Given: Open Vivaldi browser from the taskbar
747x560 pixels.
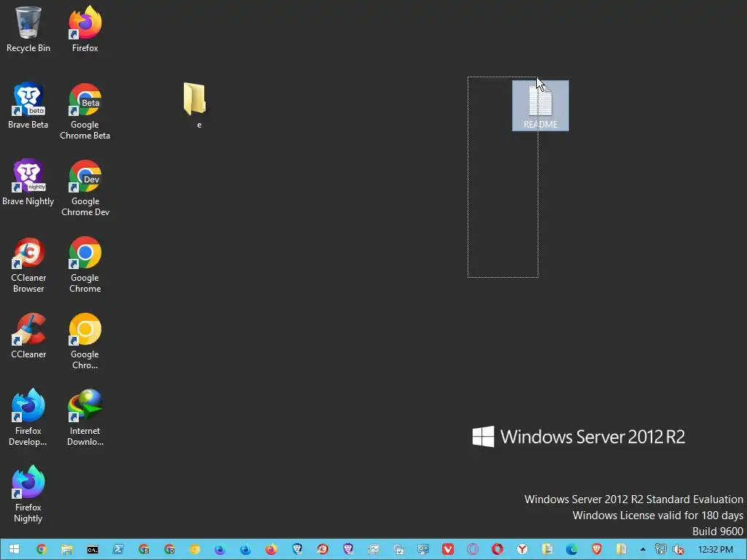Looking at the screenshot, I should point(448,549).
